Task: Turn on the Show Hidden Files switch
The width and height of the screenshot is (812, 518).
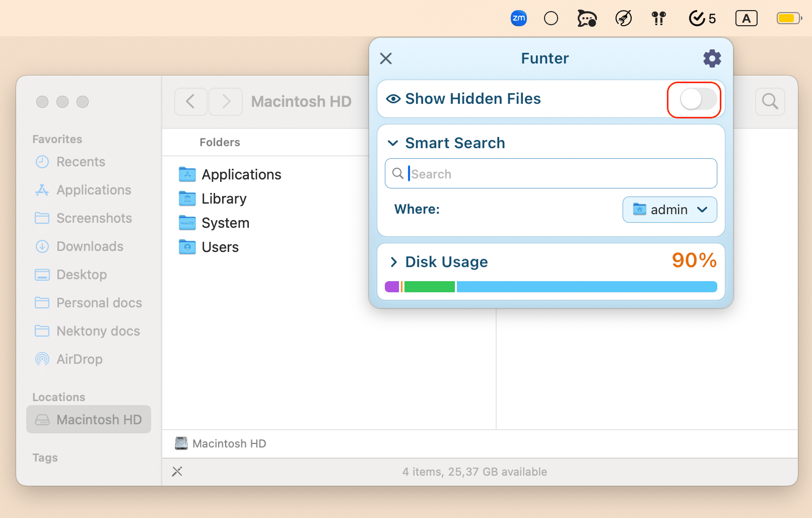Action: coord(698,99)
